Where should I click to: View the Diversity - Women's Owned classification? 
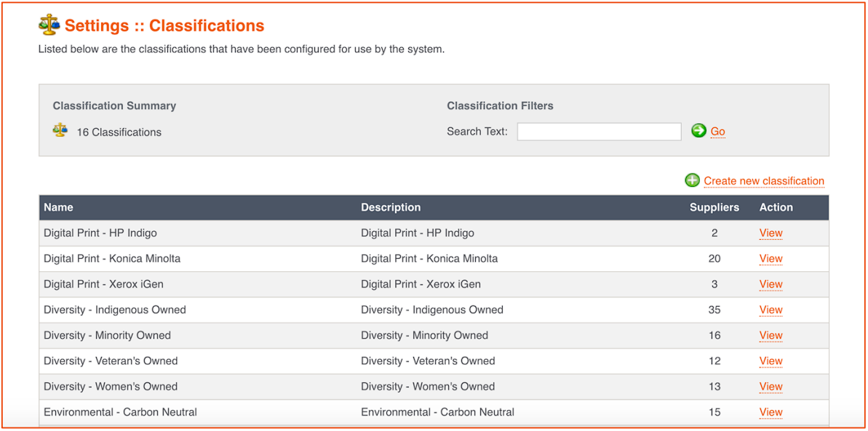coord(771,386)
